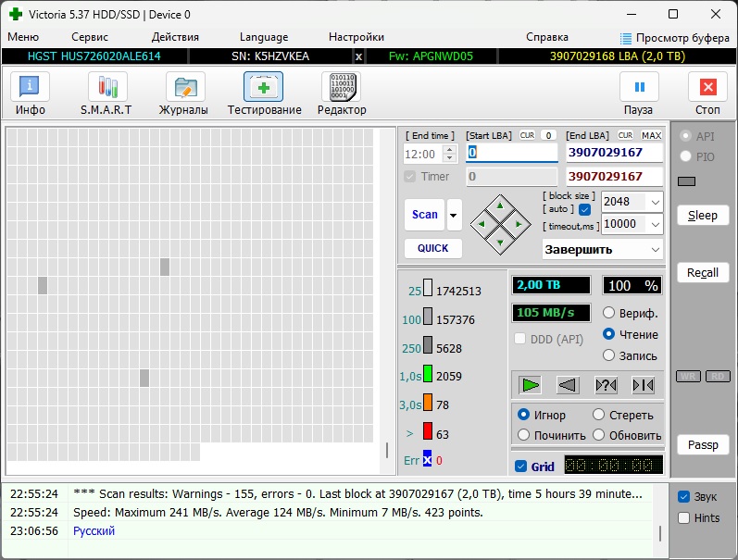Click the red Стоп stop icon
The height and width of the screenshot is (560, 738).
tap(707, 87)
